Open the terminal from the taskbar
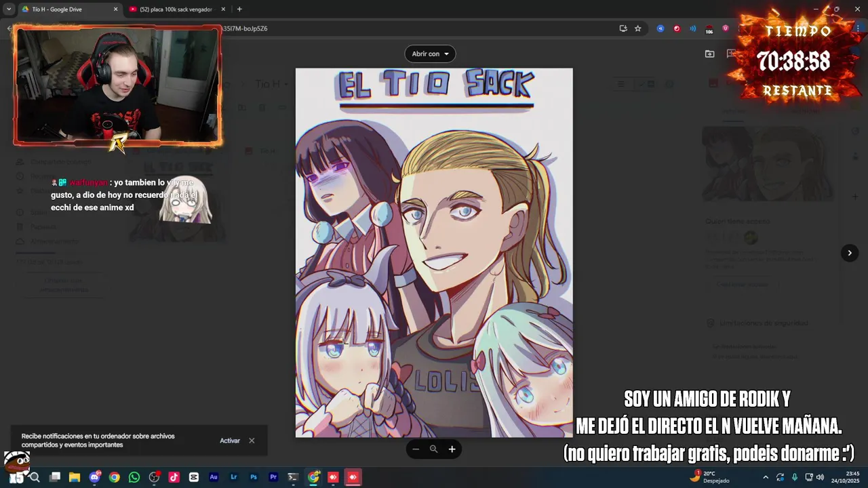Viewport: 868px width, 488px height. pos(293,477)
